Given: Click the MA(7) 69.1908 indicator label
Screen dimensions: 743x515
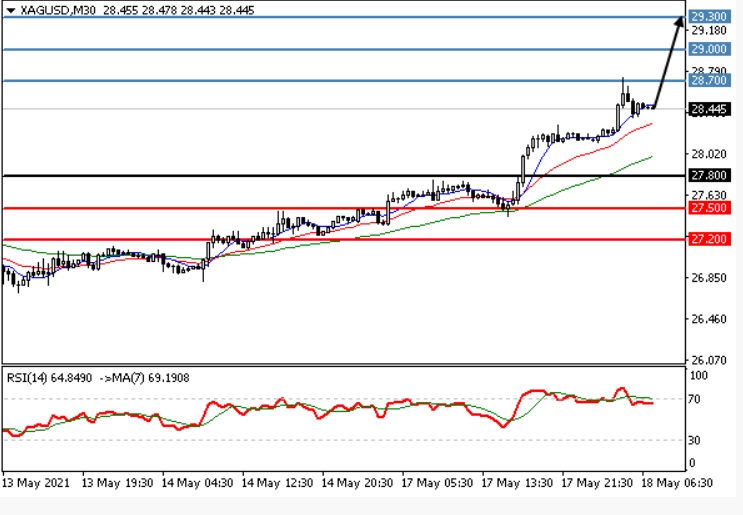Looking at the screenshot, I should tap(151, 378).
